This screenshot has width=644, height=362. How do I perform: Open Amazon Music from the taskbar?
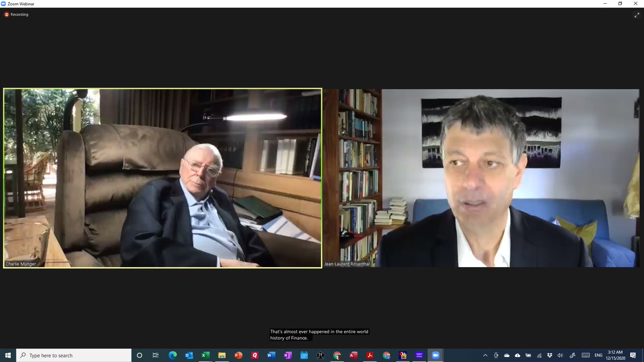[419, 355]
